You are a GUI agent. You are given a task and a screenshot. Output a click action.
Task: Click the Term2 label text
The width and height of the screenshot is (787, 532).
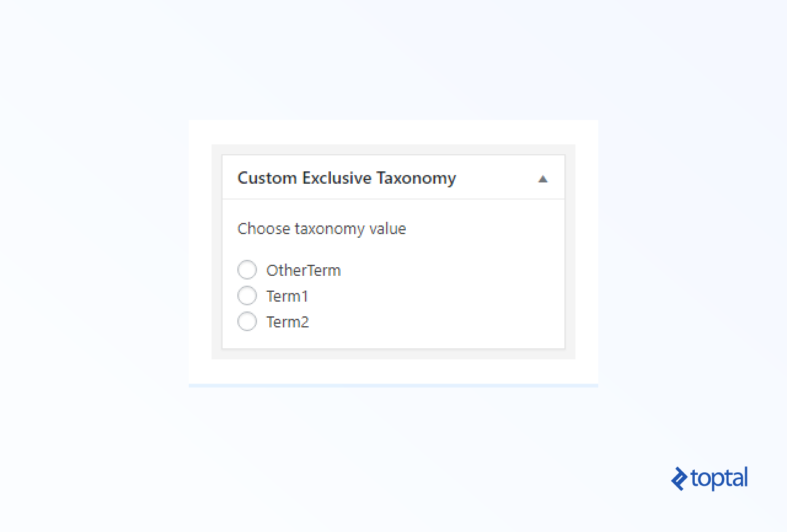[x=287, y=322]
